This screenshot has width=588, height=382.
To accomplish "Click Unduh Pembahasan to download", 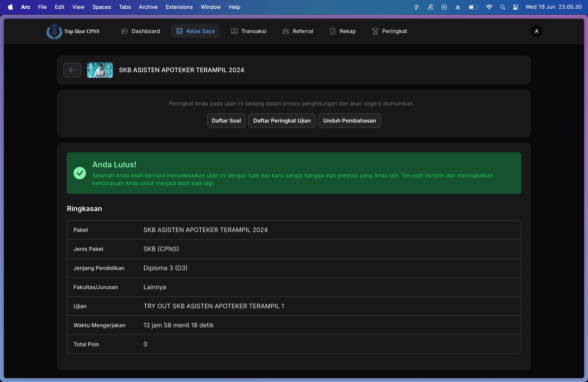I will pos(349,121).
